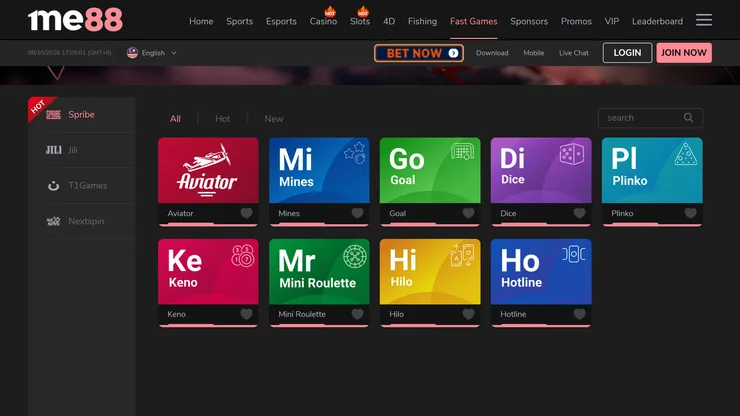Open the Fast Games menu item
This screenshot has width=740, height=416.
(473, 21)
